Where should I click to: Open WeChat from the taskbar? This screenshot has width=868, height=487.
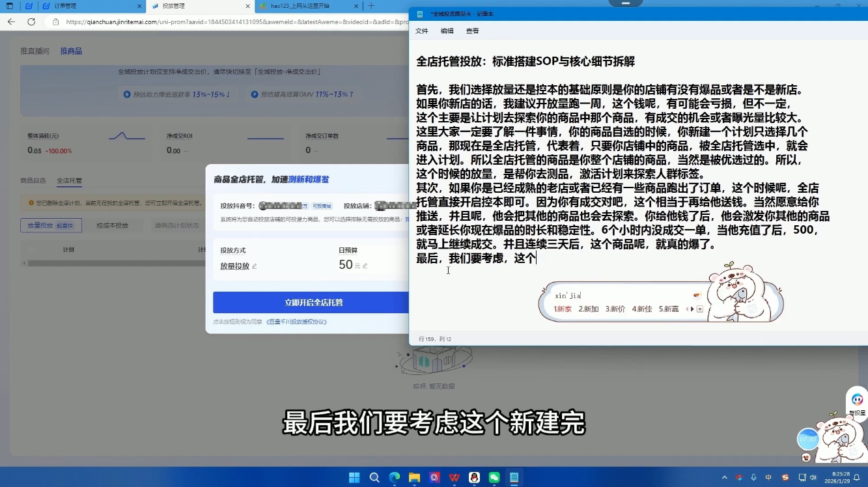click(494, 477)
